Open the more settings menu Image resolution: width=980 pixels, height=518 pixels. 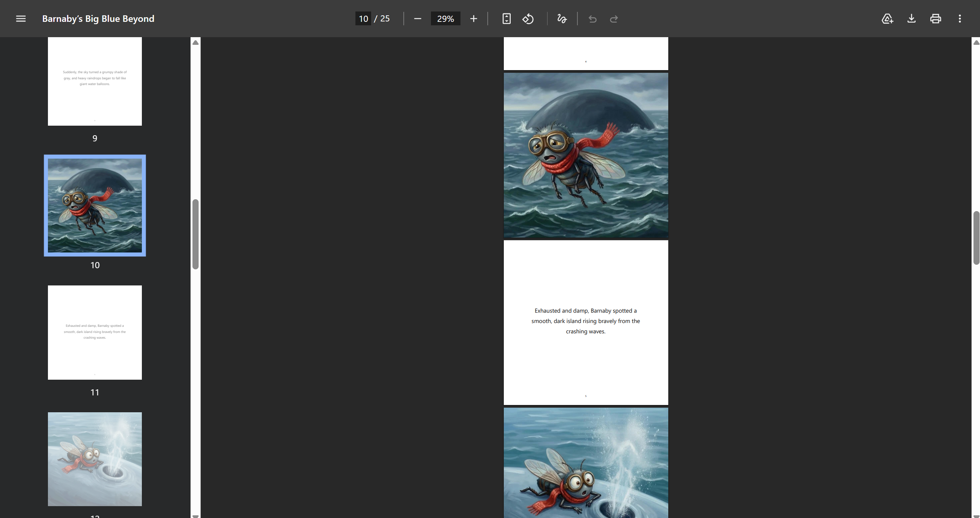[x=960, y=18]
